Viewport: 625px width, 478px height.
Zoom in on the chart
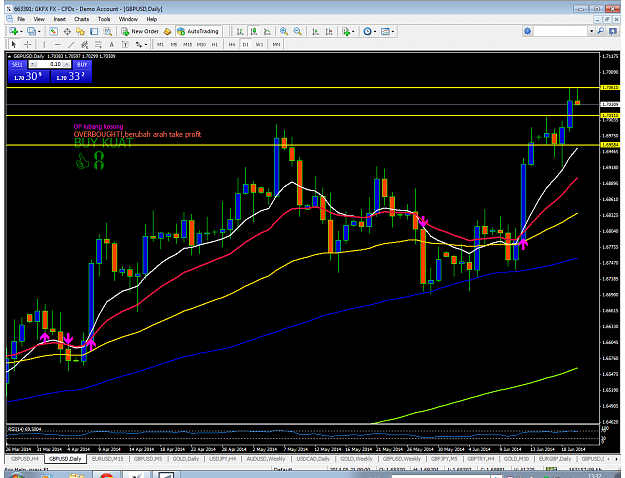point(284,31)
